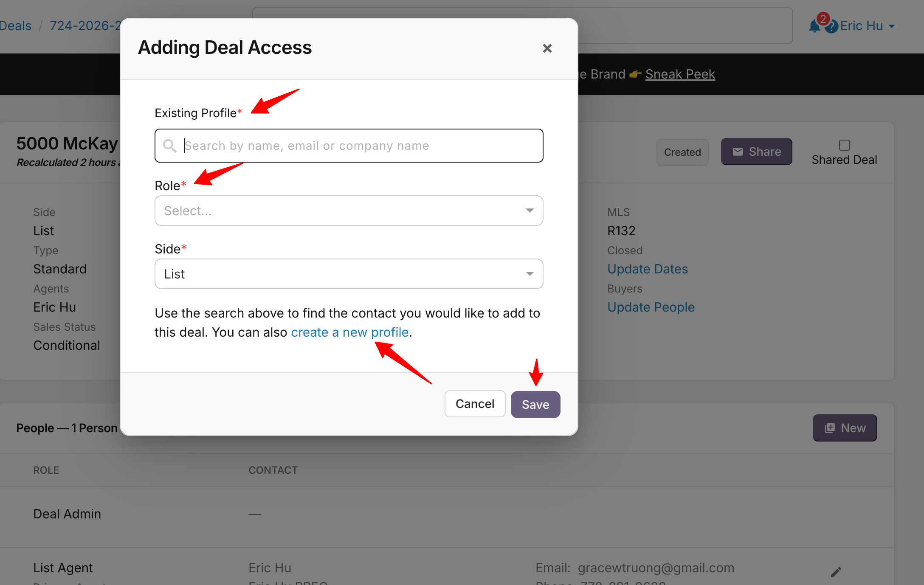The image size is (924, 585).
Task: Open Eric Hu user menu
Action: click(x=867, y=26)
